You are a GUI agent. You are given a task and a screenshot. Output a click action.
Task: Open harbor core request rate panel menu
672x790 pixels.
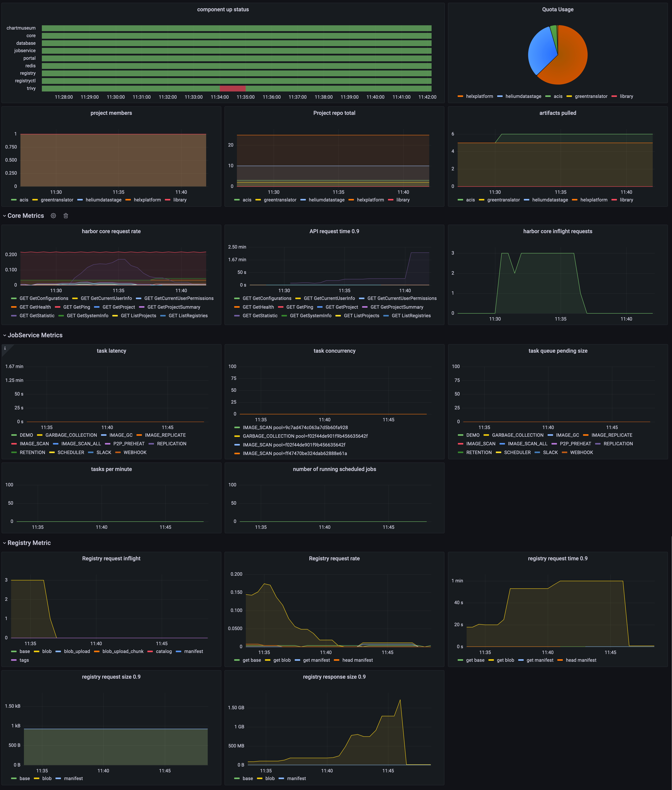[111, 231]
